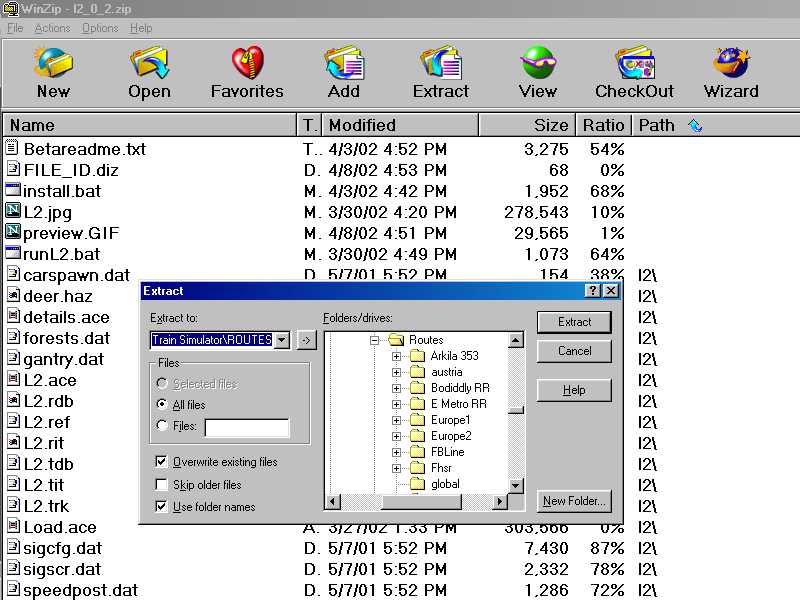Open the File menu
This screenshot has width=800, height=600.
click(15, 28)
